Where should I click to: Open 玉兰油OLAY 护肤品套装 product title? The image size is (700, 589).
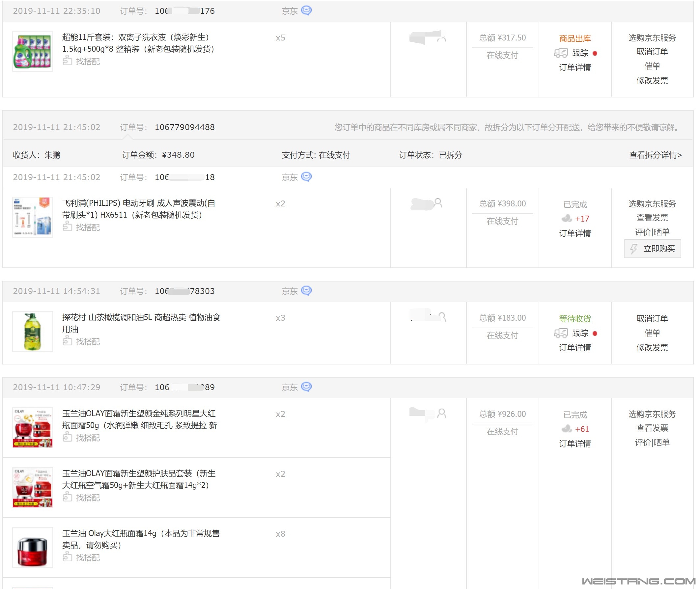[x=139, y=479]
